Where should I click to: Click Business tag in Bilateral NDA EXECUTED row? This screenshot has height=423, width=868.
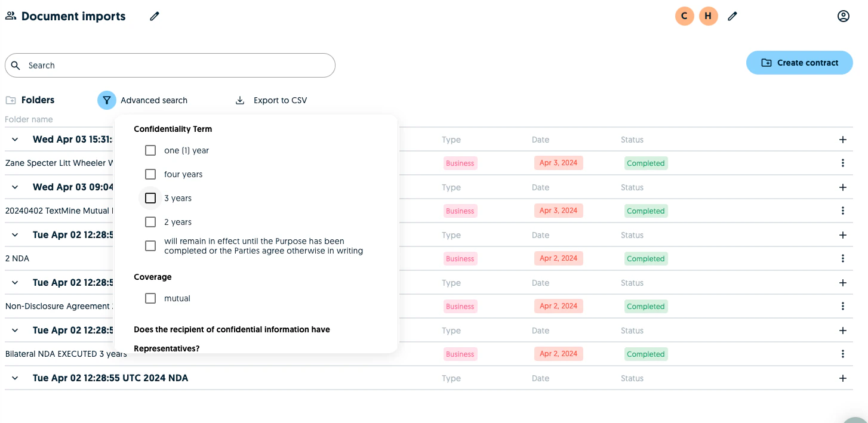point(460,354)
